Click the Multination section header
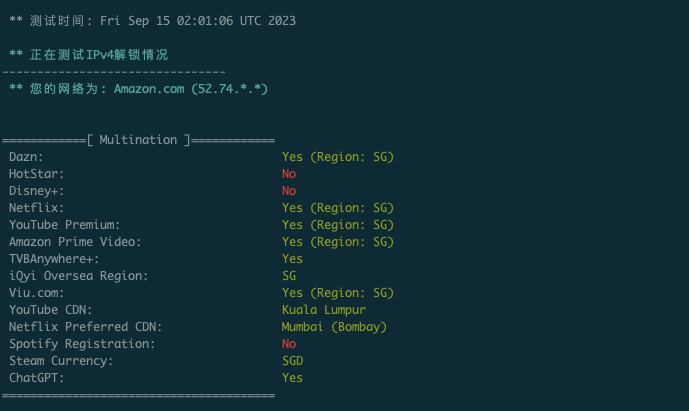This screenshot has height=411, width=689. pyautogui.click(x=138, y=140)
